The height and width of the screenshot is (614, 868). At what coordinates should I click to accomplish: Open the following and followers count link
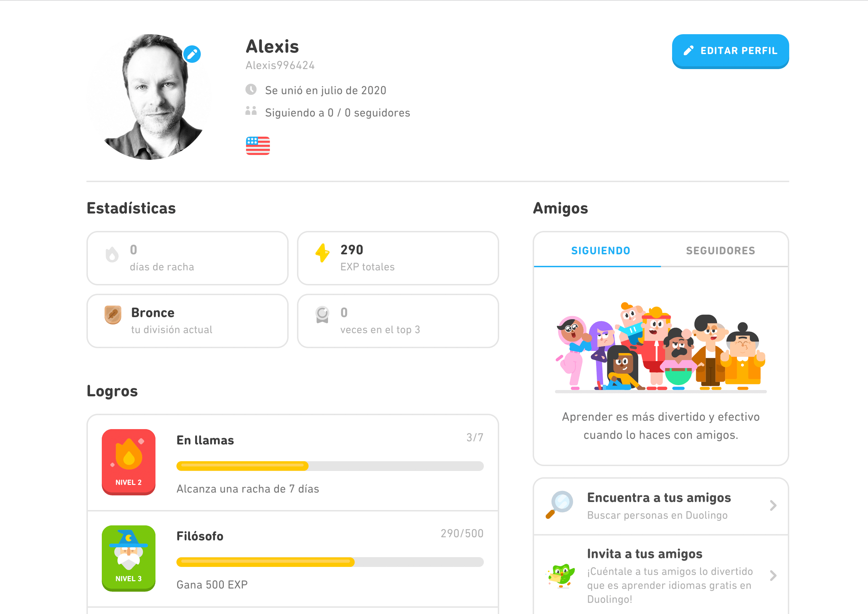pos(337,113)
